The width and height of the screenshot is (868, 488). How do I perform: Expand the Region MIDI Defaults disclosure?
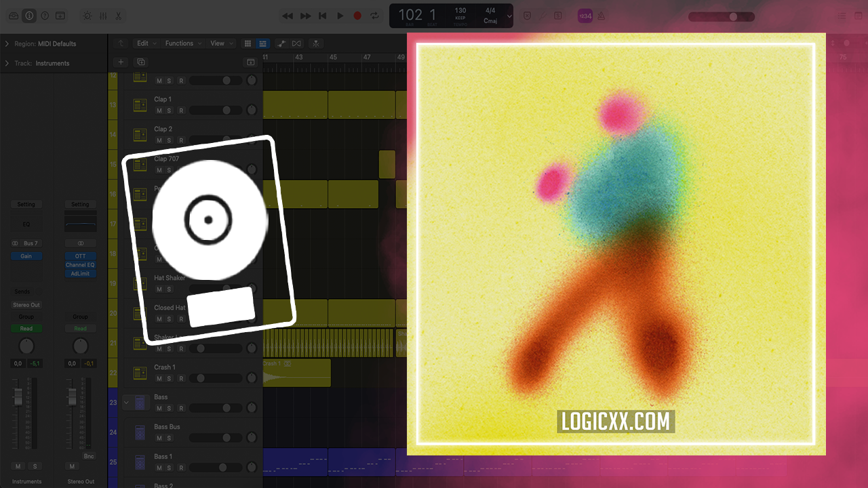coord(7,44)
